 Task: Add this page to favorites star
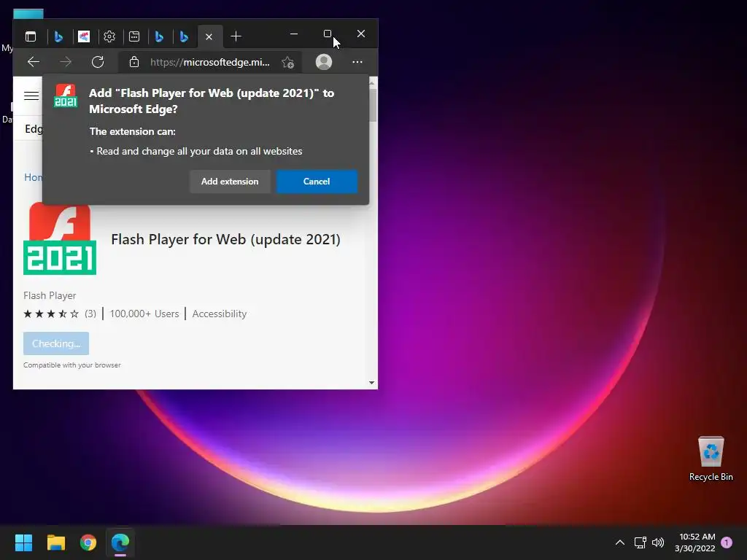tap(287, 63)
